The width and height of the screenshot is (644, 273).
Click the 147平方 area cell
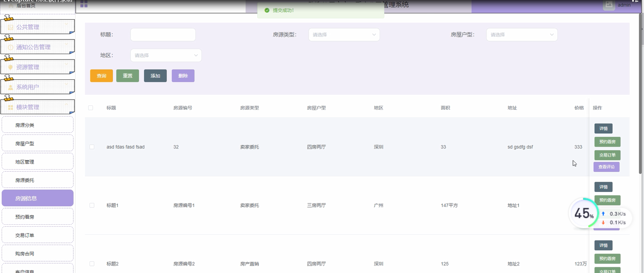click(449, 205)
